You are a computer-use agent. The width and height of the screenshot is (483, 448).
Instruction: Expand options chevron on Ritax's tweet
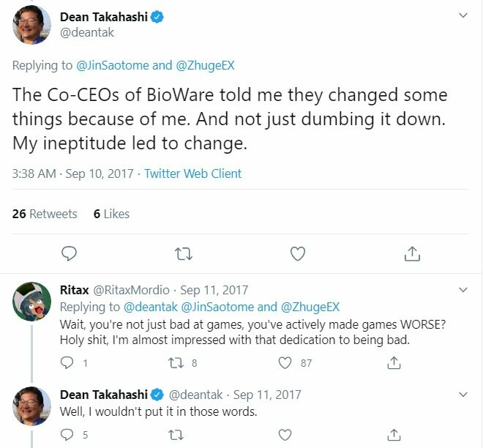(x=463, y=291)
